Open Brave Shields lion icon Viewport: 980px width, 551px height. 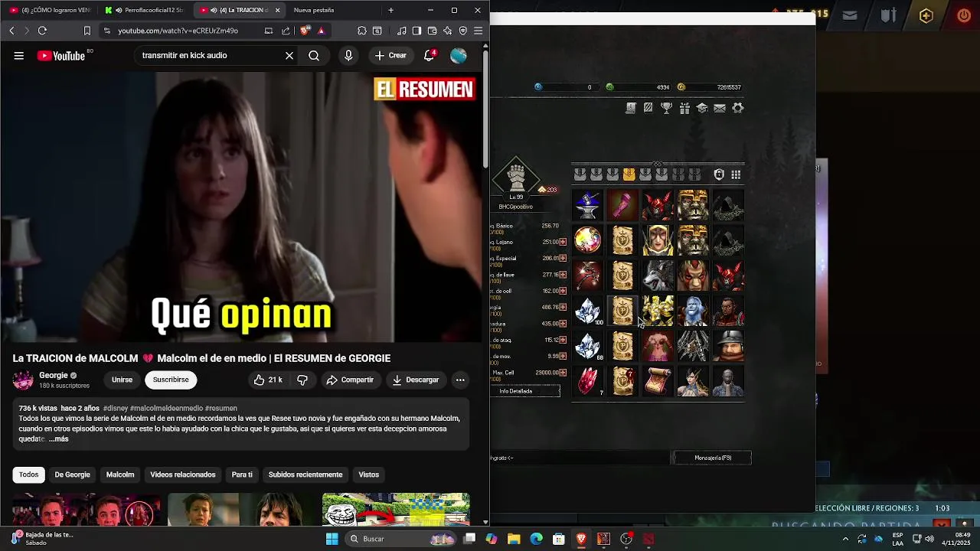[x=305, y=31]
